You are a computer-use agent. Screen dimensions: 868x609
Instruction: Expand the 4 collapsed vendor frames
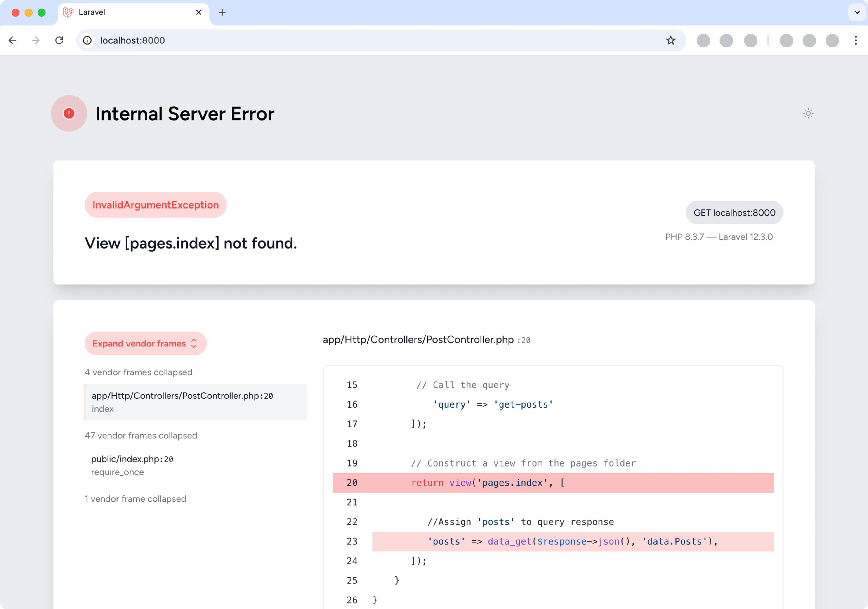pyautogui.click(x=138, y=372)
